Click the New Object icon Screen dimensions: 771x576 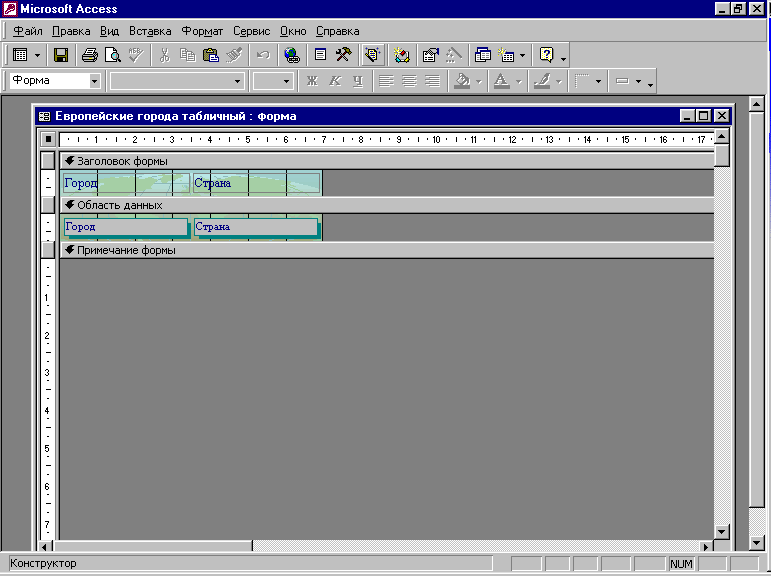pyautogui.click(x=506, y=55)
